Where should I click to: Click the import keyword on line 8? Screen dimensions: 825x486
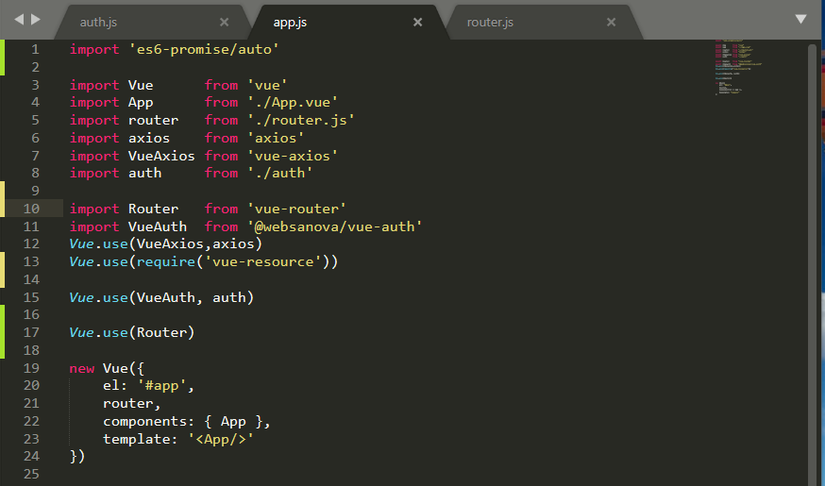[x=95, y=174]
